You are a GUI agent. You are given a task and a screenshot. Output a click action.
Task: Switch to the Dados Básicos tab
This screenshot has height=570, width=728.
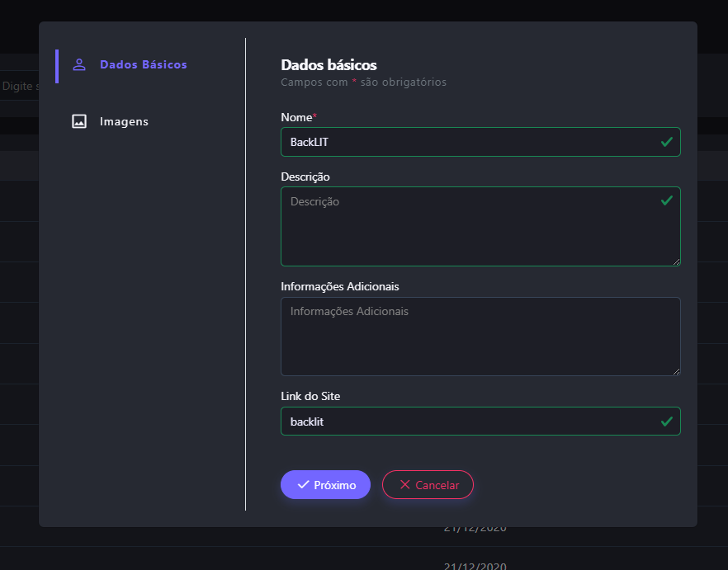[143, 65]
